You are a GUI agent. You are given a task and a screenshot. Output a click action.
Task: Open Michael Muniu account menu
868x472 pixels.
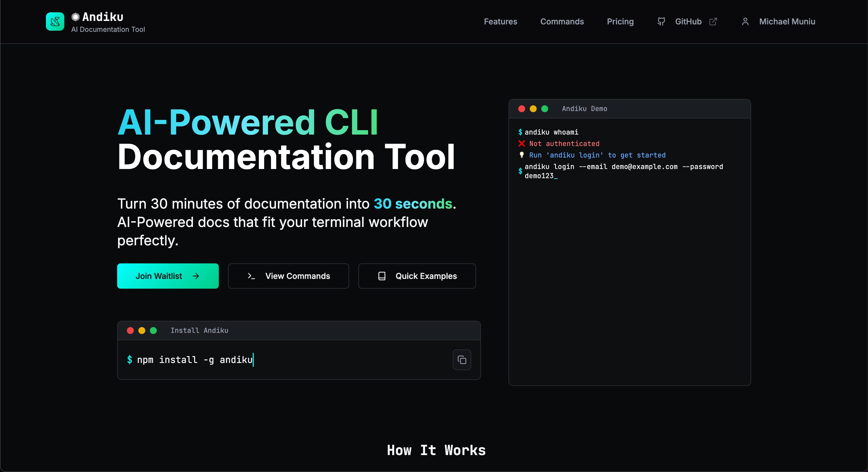pos(787,22)
